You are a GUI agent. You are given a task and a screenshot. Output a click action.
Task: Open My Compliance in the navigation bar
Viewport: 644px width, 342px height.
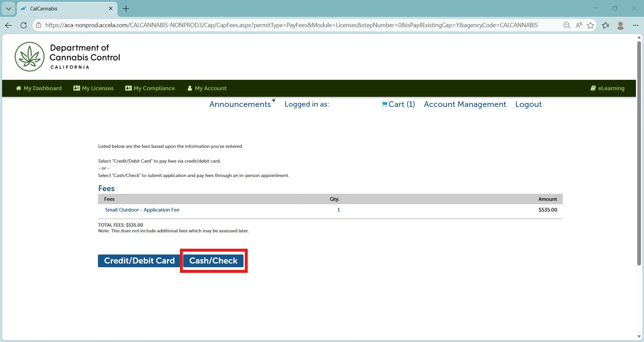tap(150, 88)
